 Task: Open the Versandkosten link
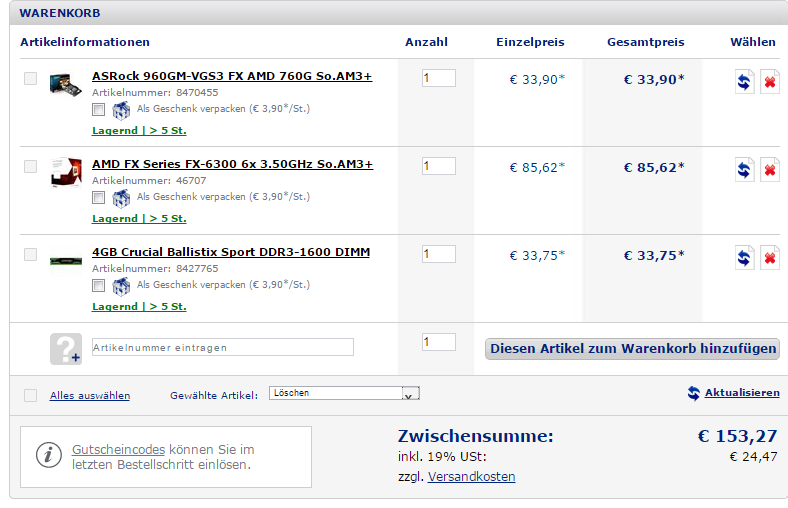[471, 477]
